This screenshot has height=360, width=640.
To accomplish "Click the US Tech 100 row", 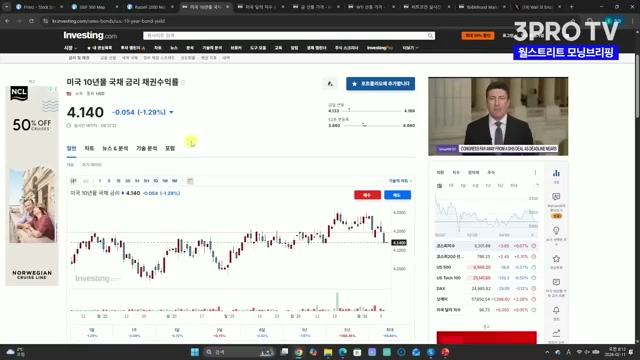I will (x=486, y=278).
